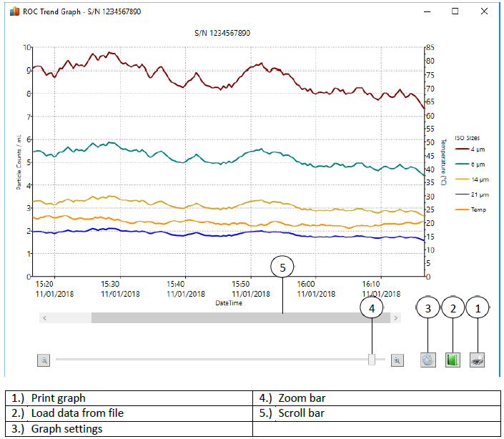Click the DateTime axis label
This screenshot has width=504, height=439.
pyautogui.click(x=229, y=303)
